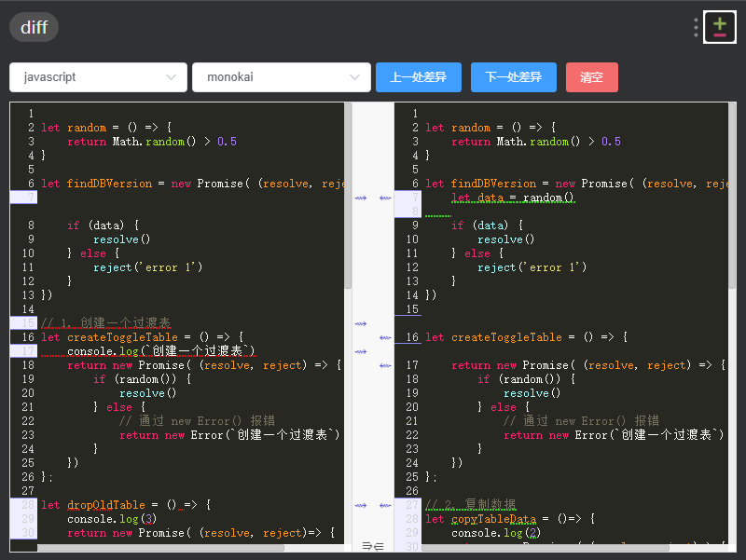Click right pane comment '// 2. 复制数据'

tap(471, 504)
